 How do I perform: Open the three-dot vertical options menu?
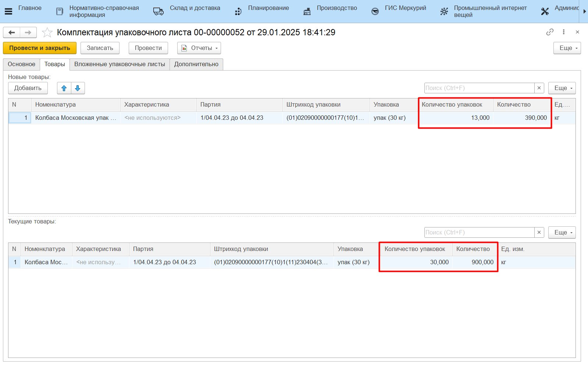pos(563,32)
